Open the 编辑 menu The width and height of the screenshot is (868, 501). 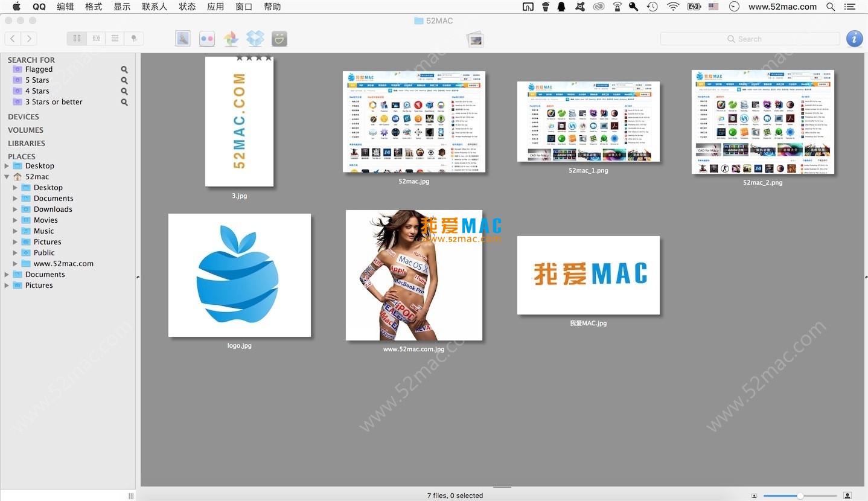65,7
